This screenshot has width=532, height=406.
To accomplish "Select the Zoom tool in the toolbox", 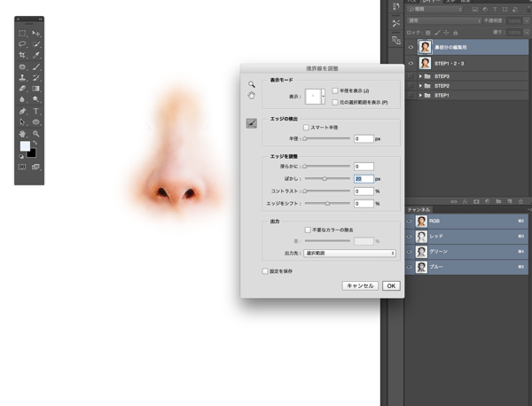I will [36, 134].
